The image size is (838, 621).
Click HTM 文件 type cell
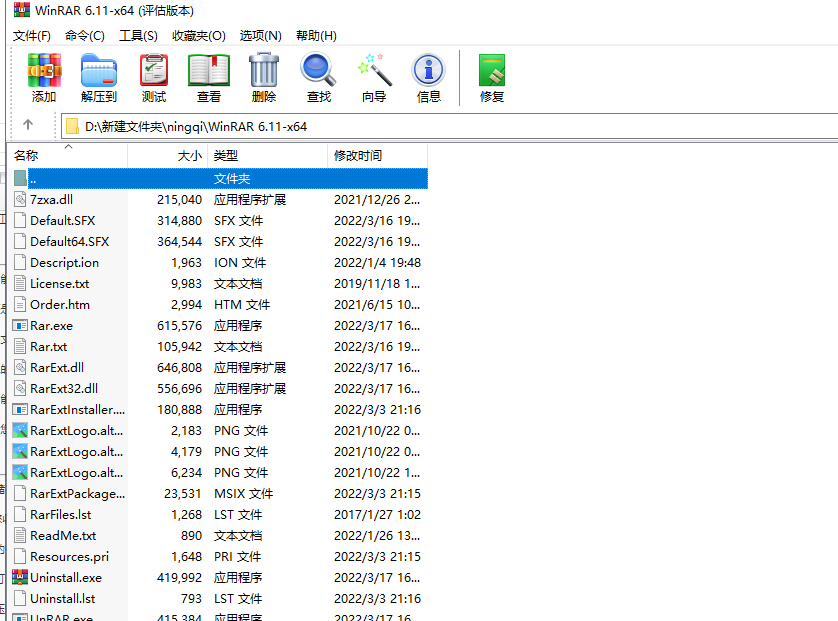[x=242, y=305]
